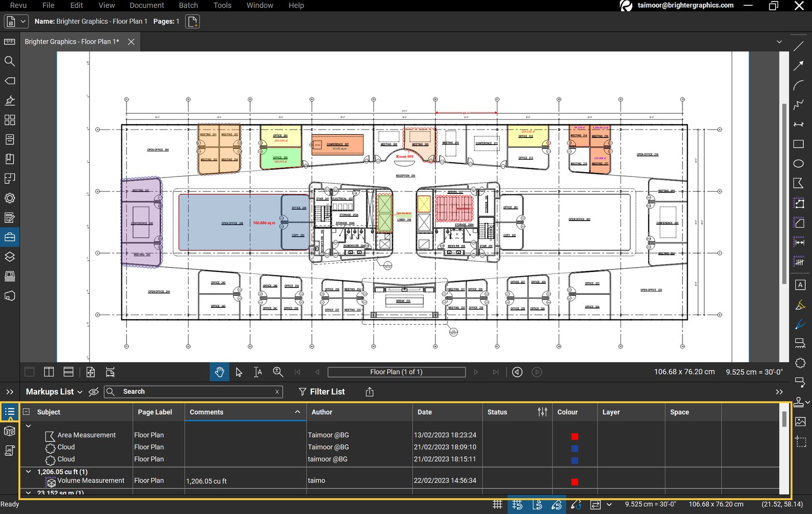Select the Cloud markup tool
The height and width of the screenshot is (514, 812).
click(x=799, y=363)
